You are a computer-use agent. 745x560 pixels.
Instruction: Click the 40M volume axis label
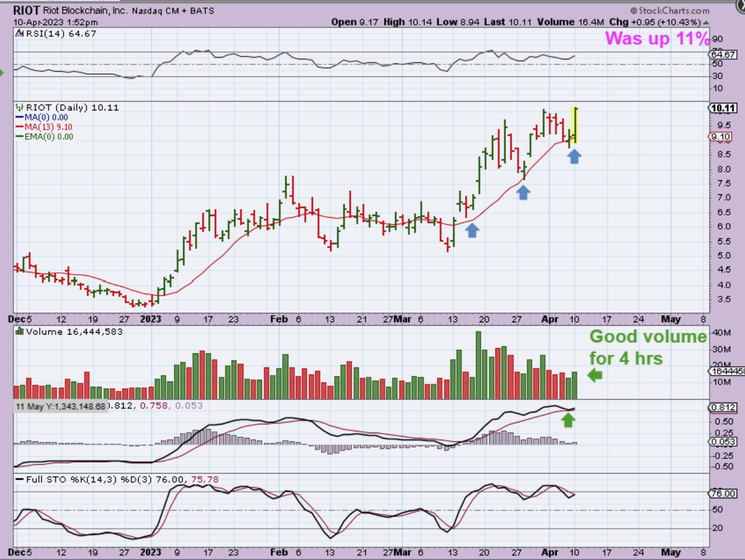[x=721, y=333]
